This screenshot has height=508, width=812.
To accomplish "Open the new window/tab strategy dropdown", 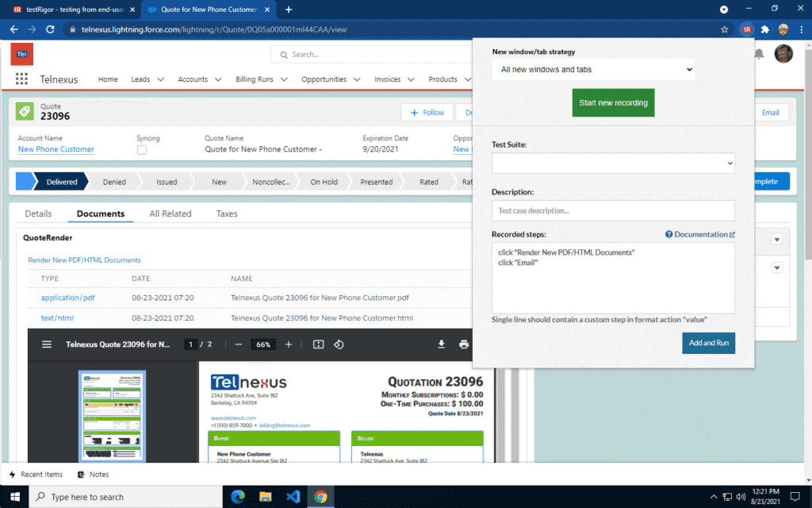I will click(x=593, y=69).
